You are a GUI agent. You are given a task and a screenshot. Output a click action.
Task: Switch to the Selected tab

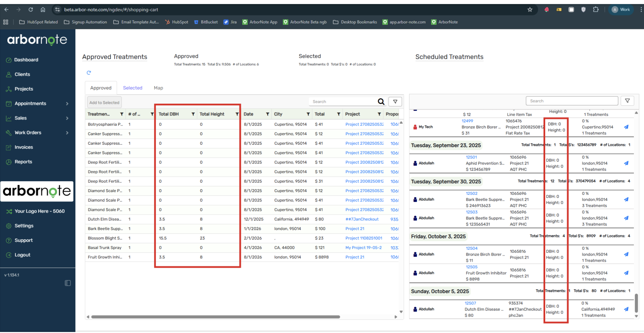[x=132, y=88]
